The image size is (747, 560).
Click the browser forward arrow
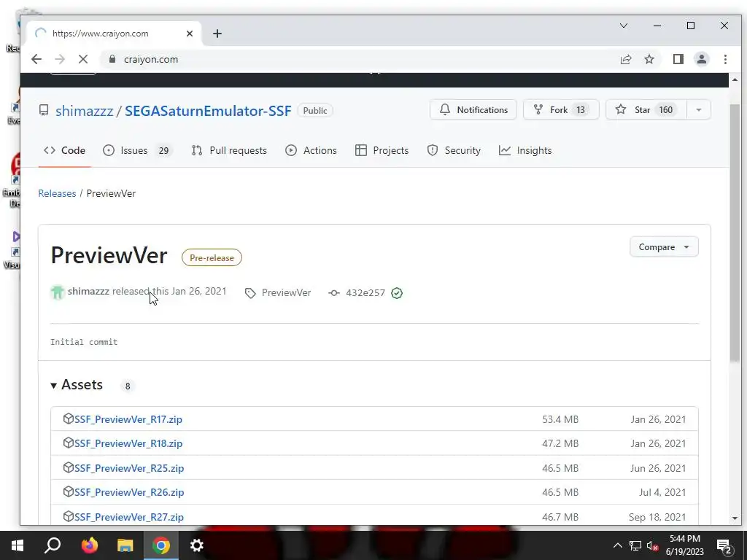[x=60, y=59]
